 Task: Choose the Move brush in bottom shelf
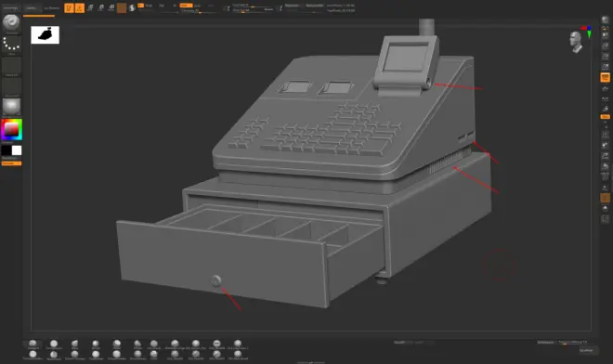pyautogui.click(x=74, y=344)
